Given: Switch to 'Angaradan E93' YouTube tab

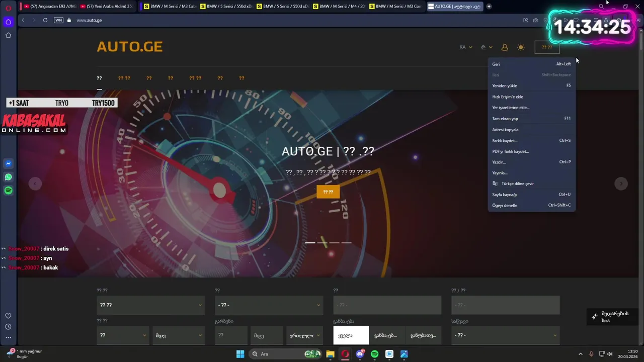Looking at the screenshot, I should [x=49, y=7].
